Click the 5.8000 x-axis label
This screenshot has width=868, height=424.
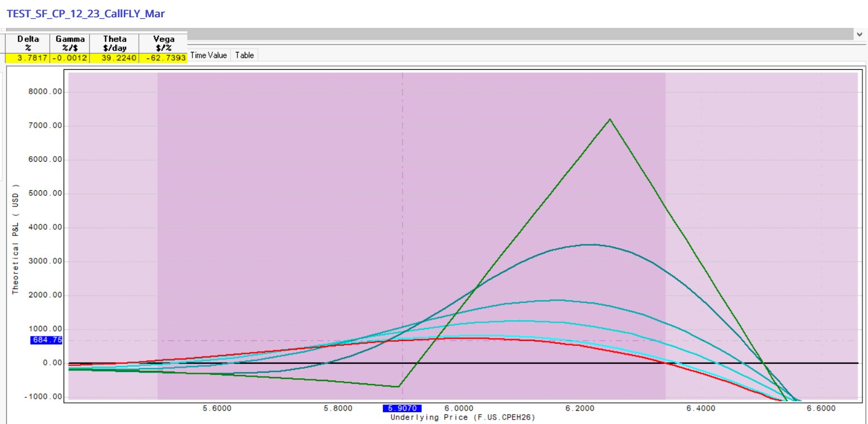click(338, 408)
